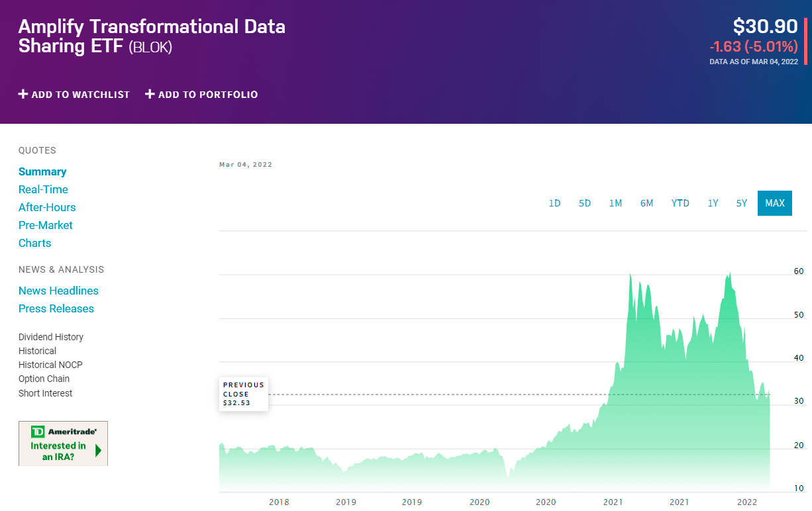Click the 2022 x-axis label
Screen dimensions: 812x511
747,502
